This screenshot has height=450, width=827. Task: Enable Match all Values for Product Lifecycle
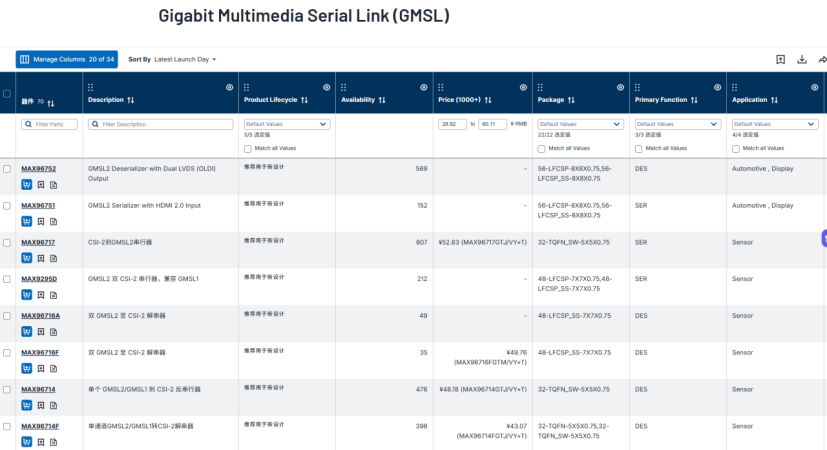click(248, 149)
